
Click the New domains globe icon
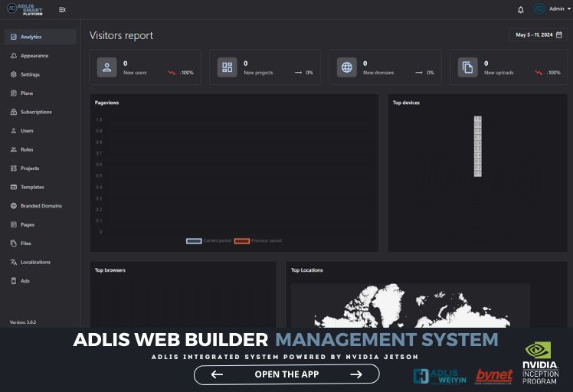pos(347,67)
